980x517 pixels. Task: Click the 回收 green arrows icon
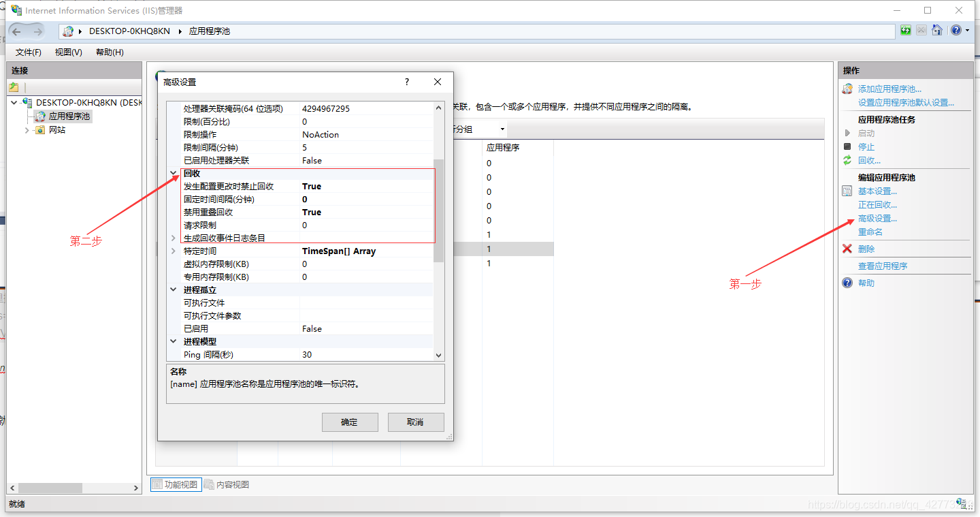click(x=847, y=160)
